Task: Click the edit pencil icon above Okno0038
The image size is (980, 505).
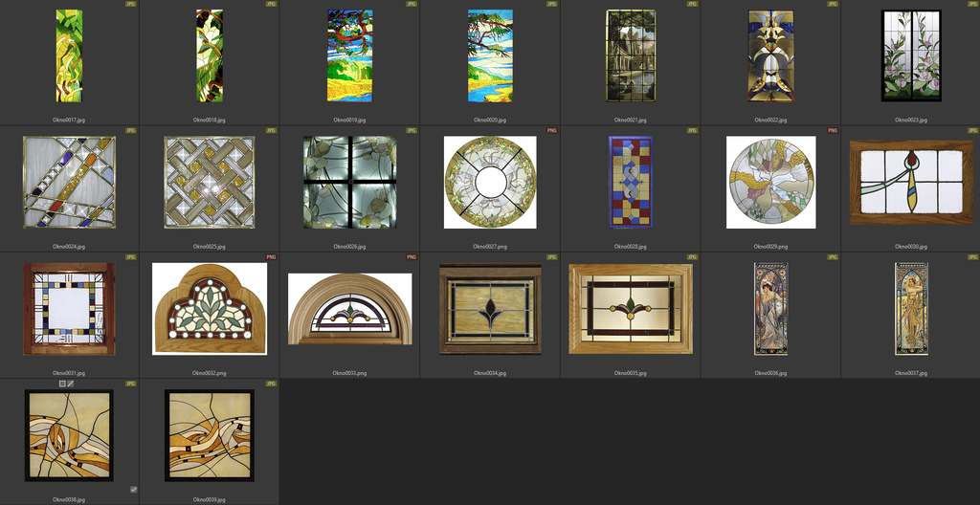Action: (70, 384)
